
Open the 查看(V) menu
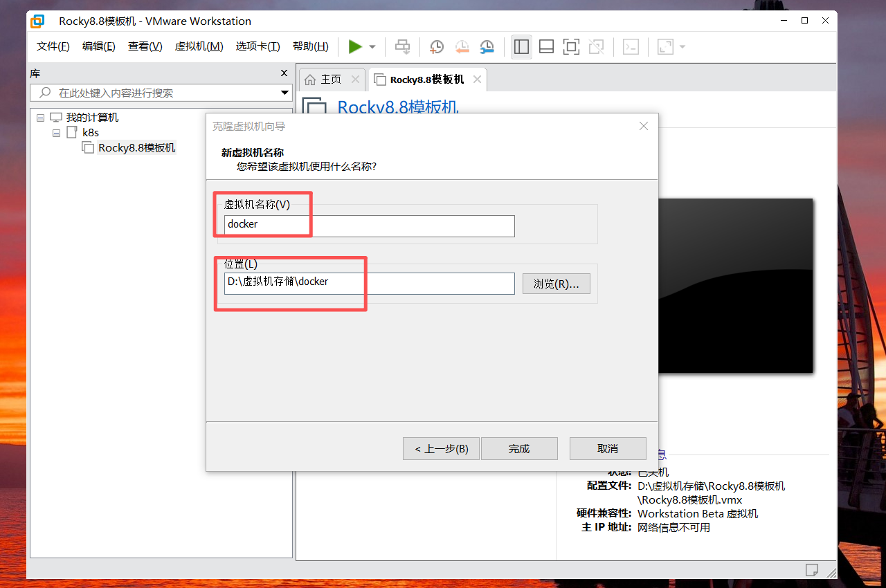point(145,46)
